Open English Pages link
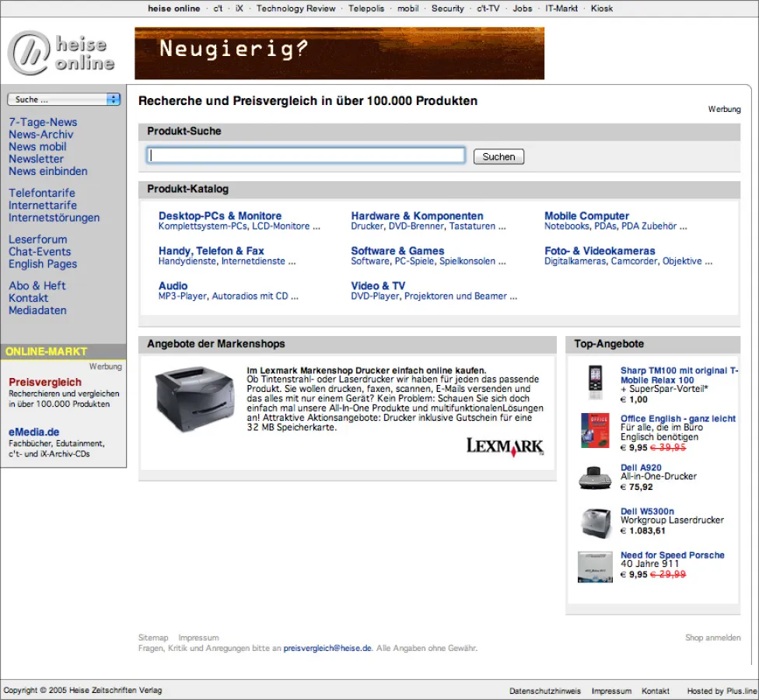The width and height of the screenshot is (759, 700). pos(43,264)
